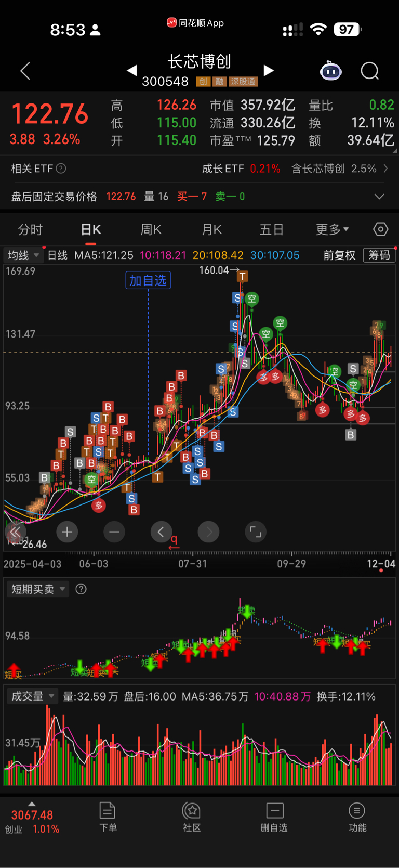The image size is (399, 868).
Task: Move chart left with circular arrow
Action: click(161, 532)
